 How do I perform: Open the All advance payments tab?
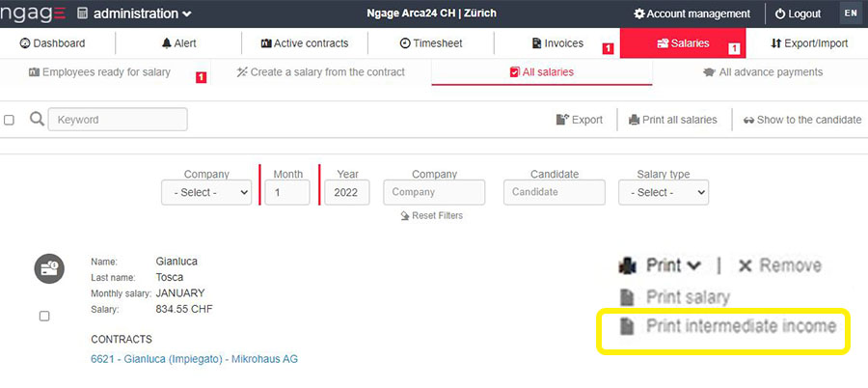coord(762,72)
